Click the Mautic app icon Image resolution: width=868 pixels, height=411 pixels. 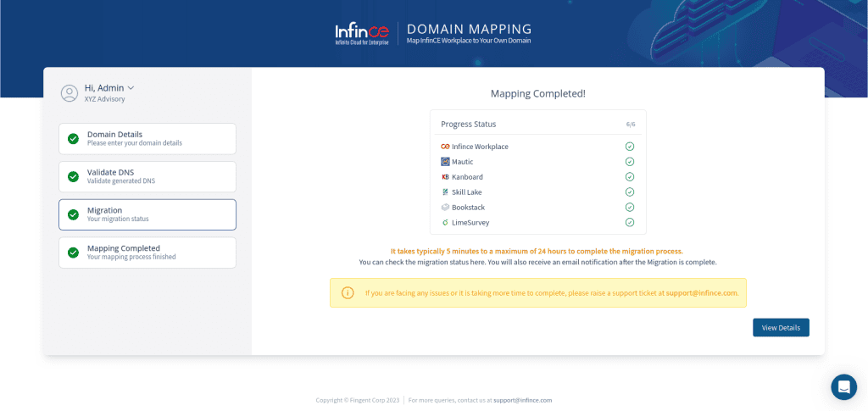pos(445,162)
